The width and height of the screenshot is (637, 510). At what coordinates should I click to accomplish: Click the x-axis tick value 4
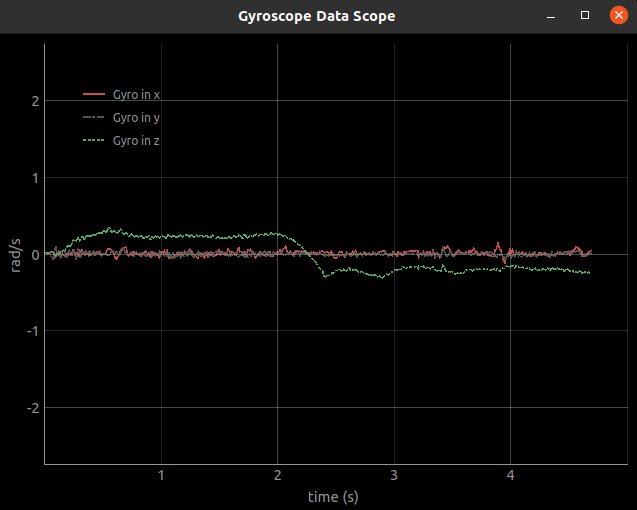(x=510, y=475)
